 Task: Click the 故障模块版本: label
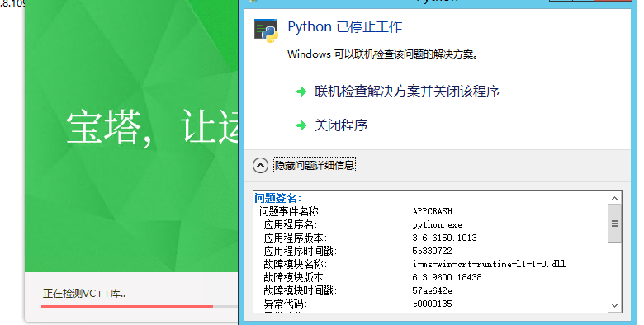tap(296, 277)
